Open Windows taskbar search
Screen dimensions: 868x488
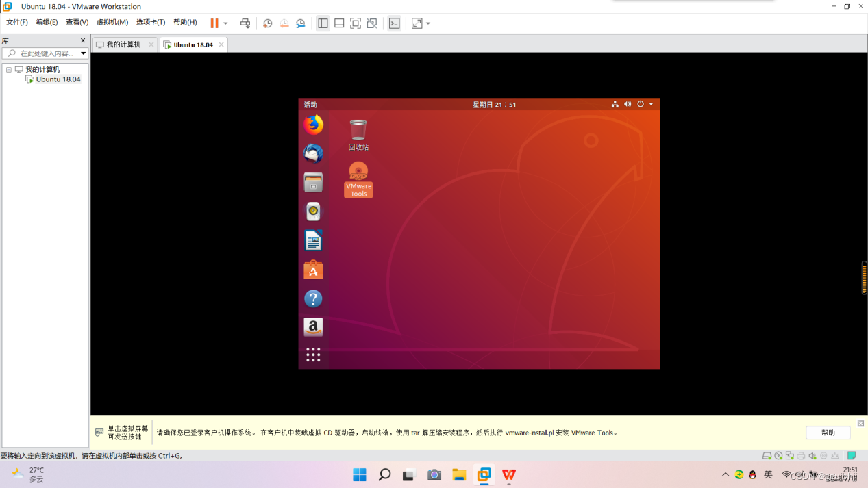384,475
